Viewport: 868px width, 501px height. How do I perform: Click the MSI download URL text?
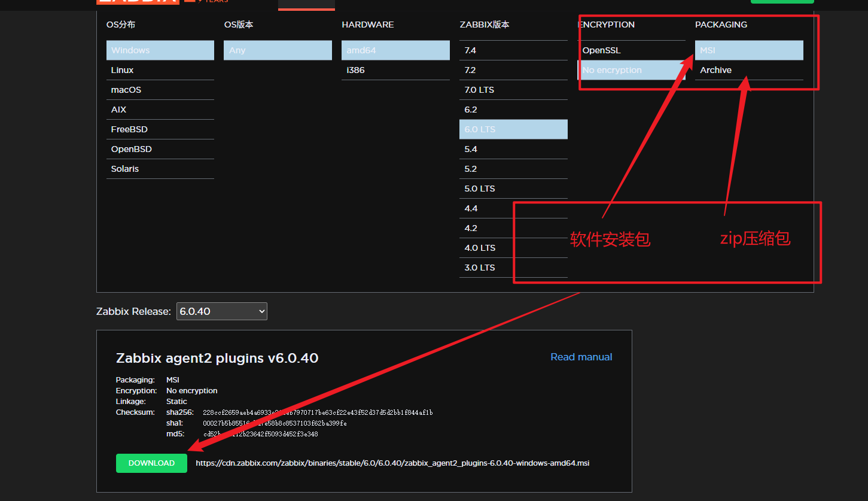[392, 463]
